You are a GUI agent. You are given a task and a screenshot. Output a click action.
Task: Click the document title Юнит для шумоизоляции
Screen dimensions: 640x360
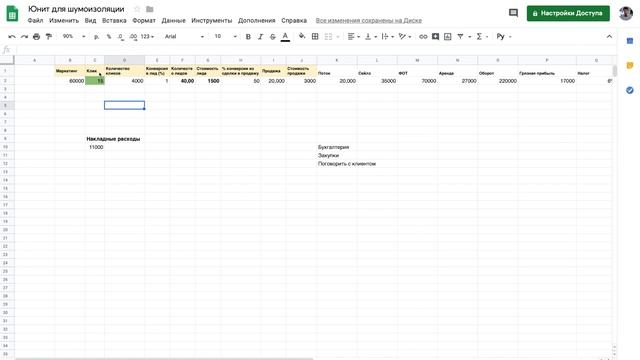76,9
